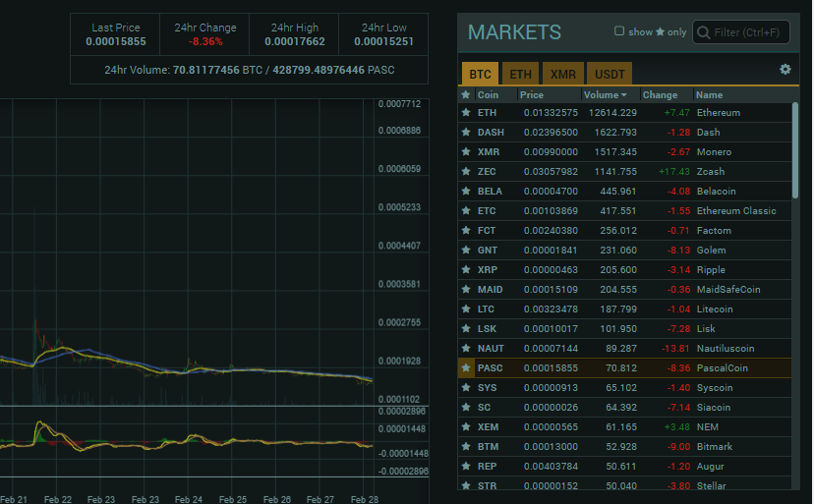
Task: Click the 24hr High value 0.00017662
Action: [x=295, y=41]
